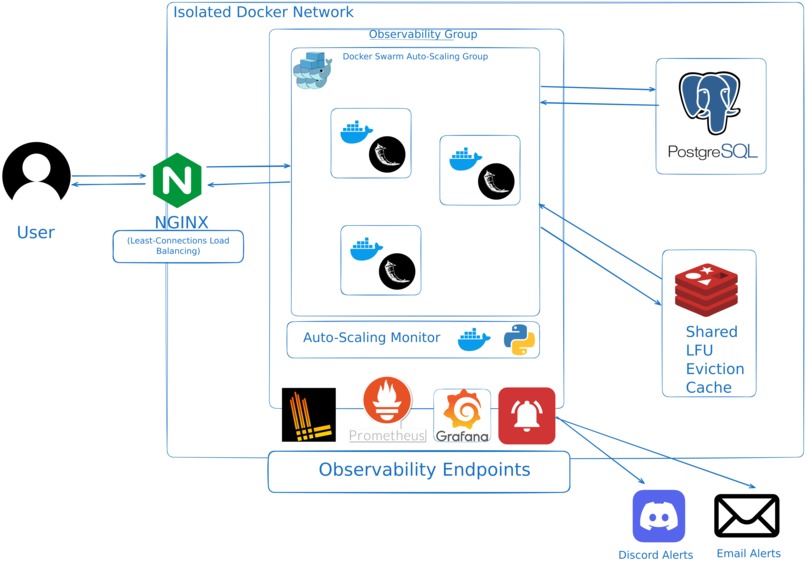Click the Docker whale in the rightmost container
Viewport: 806px width, 565px height.
pos(465,159)
